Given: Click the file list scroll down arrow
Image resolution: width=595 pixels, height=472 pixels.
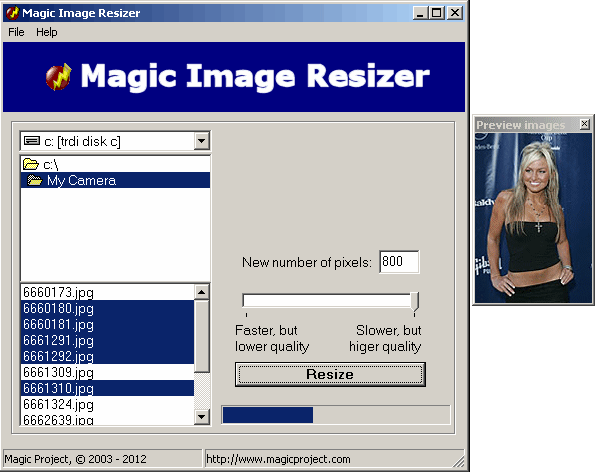Looking at the screenshot, I should tap(202, 417).
